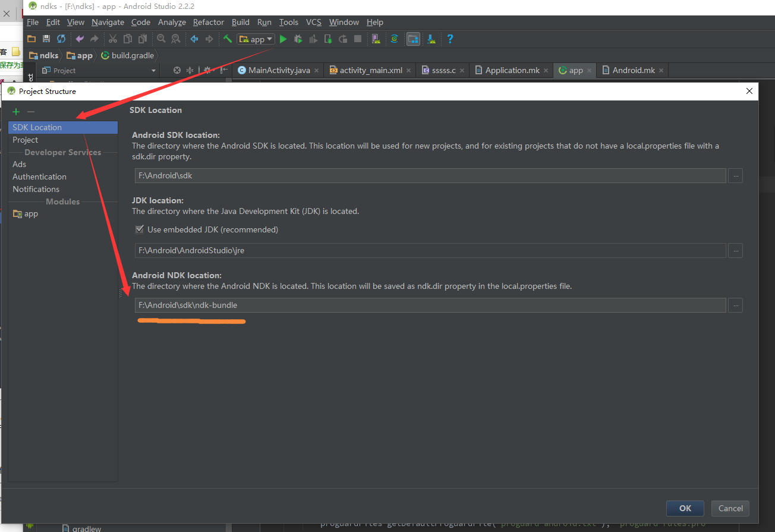Image resolution: width=775 pixels, height=532 pixels.
Task: Browse for Android NDK location
Action: (x=736, y=306)
